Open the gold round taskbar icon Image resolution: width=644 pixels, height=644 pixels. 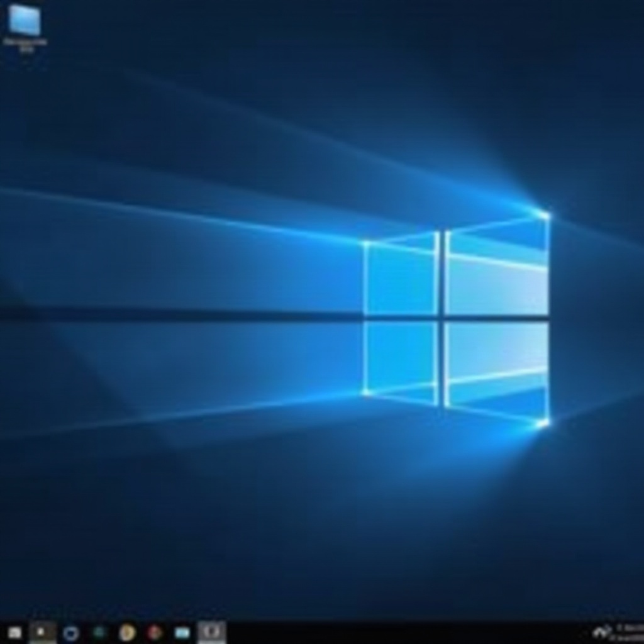tap(127, 633)
